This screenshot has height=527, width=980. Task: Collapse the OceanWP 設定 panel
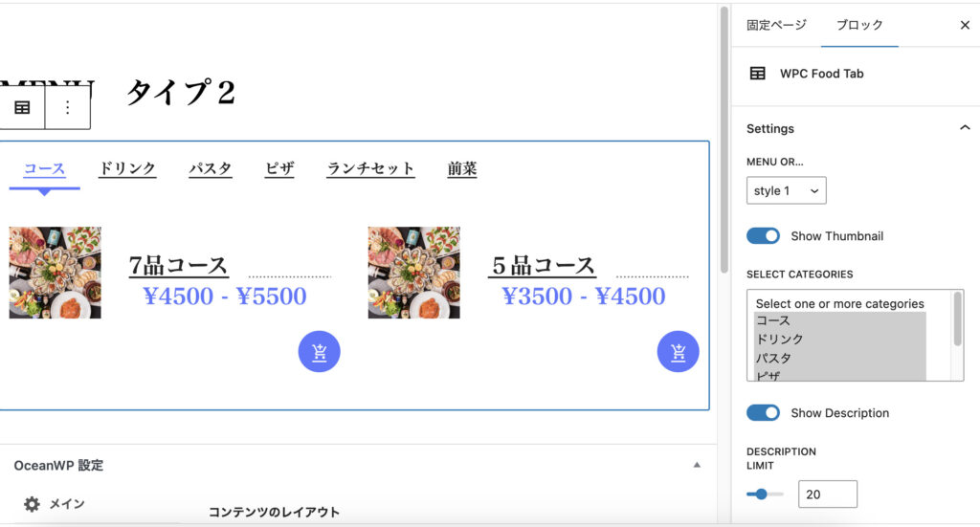pos(697,466)
